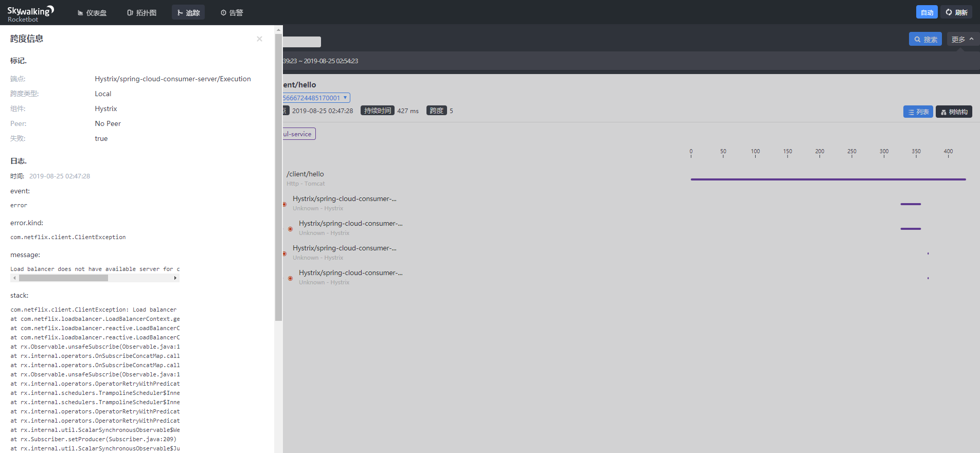Open the 仪表盘 dashboard tab
This screenshot has width=980, height=453.
(92, 13)
